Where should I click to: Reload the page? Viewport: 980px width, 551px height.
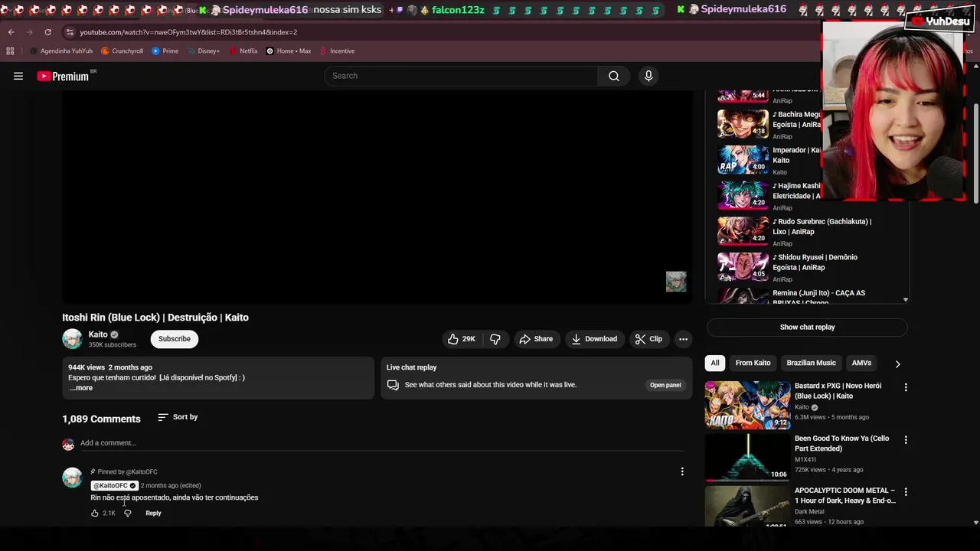pos(47,32)
